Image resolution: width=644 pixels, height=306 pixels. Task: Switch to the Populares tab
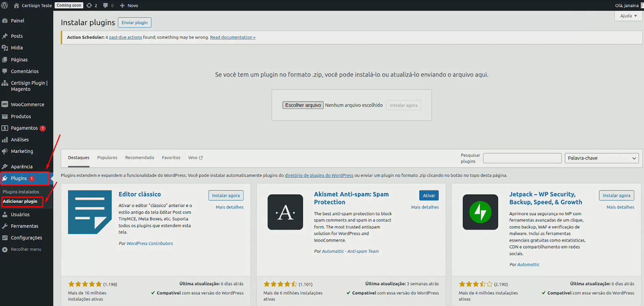point(107,158)
